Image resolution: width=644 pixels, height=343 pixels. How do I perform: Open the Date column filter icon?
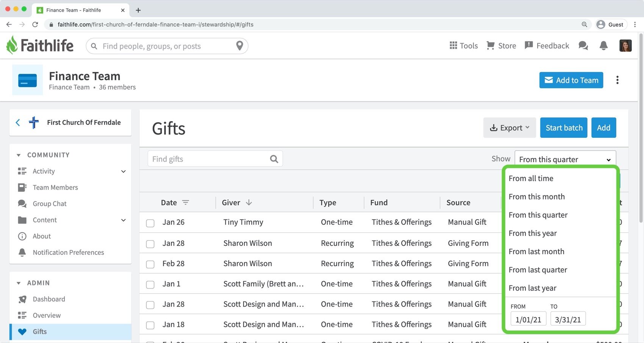click(186, 203)
